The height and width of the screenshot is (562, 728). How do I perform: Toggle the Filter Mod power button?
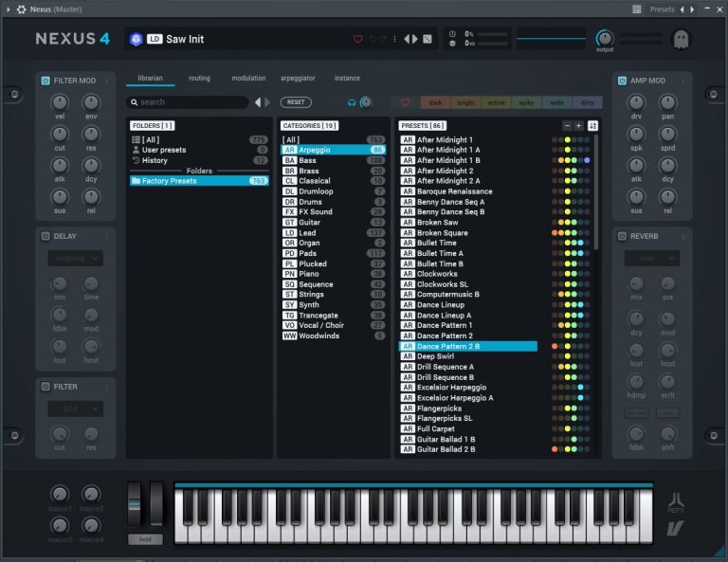point(45,82)
